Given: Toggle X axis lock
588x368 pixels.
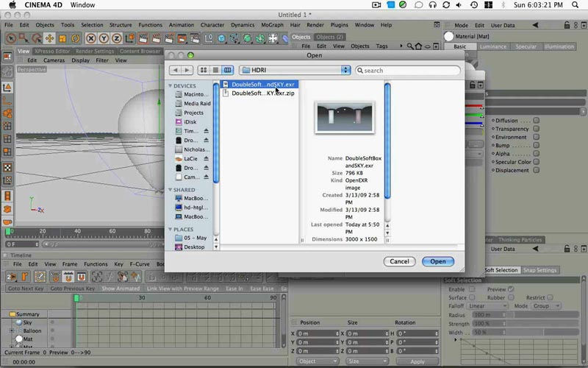Looking at the screenshot, I should click(x=90, y=38).
